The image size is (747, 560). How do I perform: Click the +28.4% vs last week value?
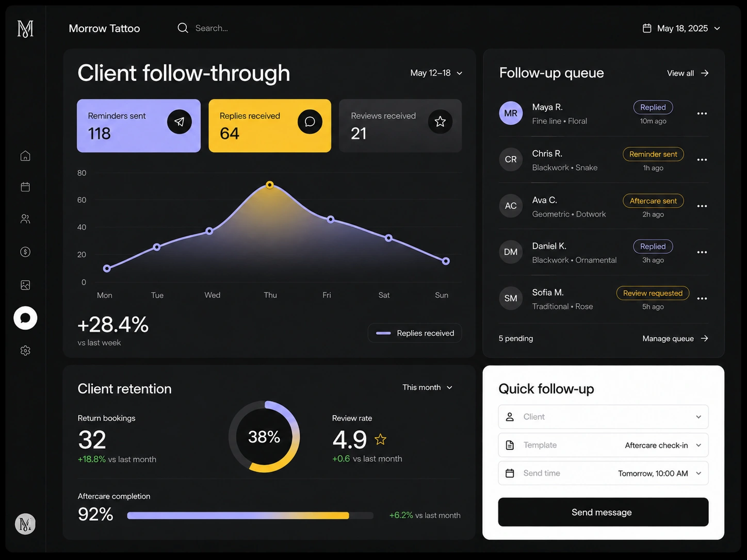pyautogui.click(x=113, y=325)
